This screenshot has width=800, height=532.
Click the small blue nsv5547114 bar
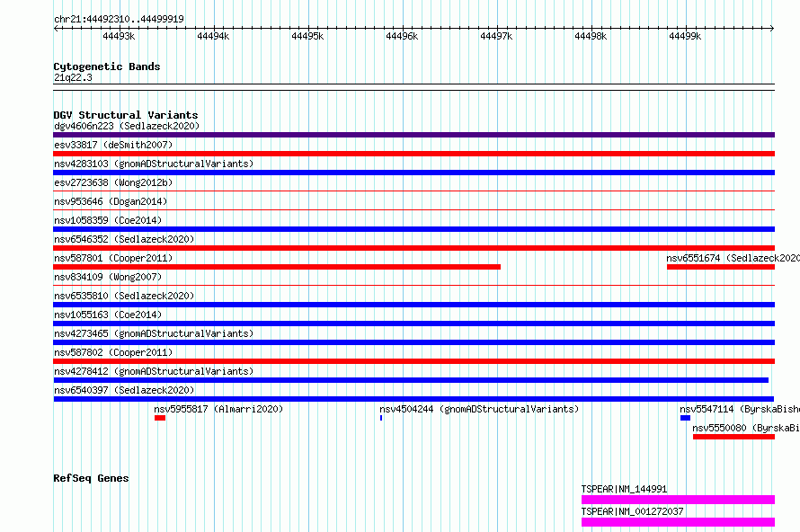pos(685,418)
